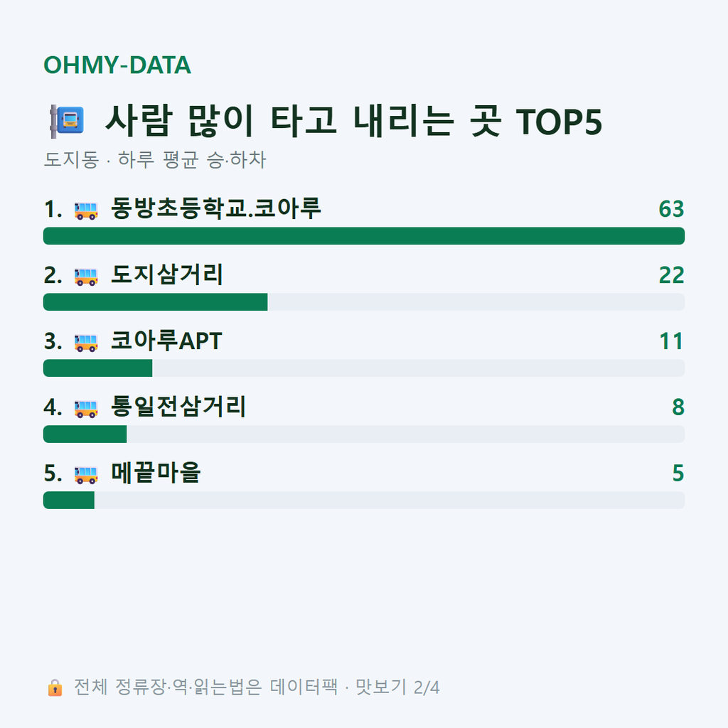Click the 동방초등학교.코아루 stop name
The width and height of the screenshot is (728, 728).
point(216,208)
